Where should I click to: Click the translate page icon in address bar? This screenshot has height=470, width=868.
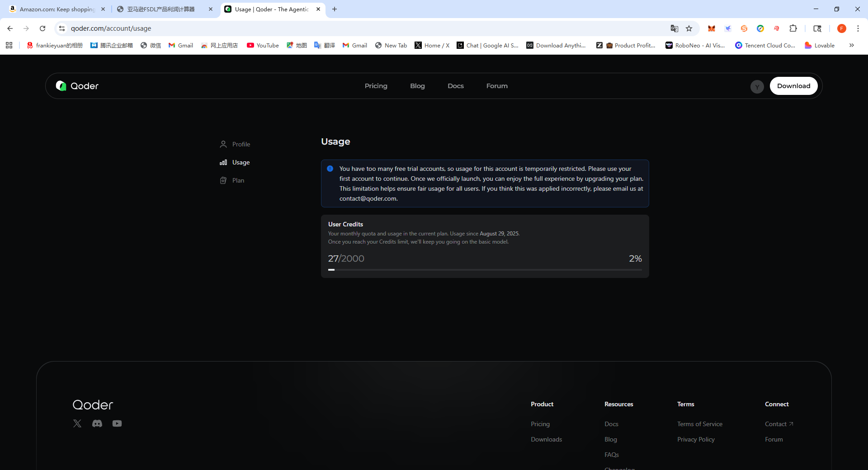coord(675,28)
